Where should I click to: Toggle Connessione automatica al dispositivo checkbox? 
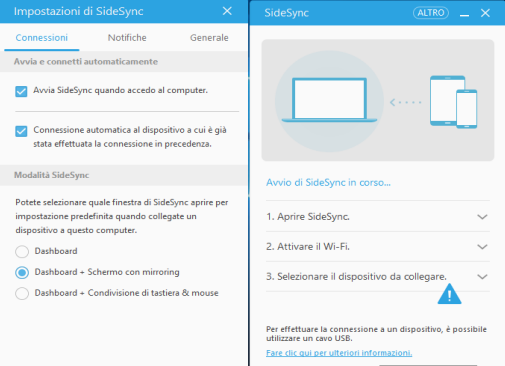tap(21, 131)
